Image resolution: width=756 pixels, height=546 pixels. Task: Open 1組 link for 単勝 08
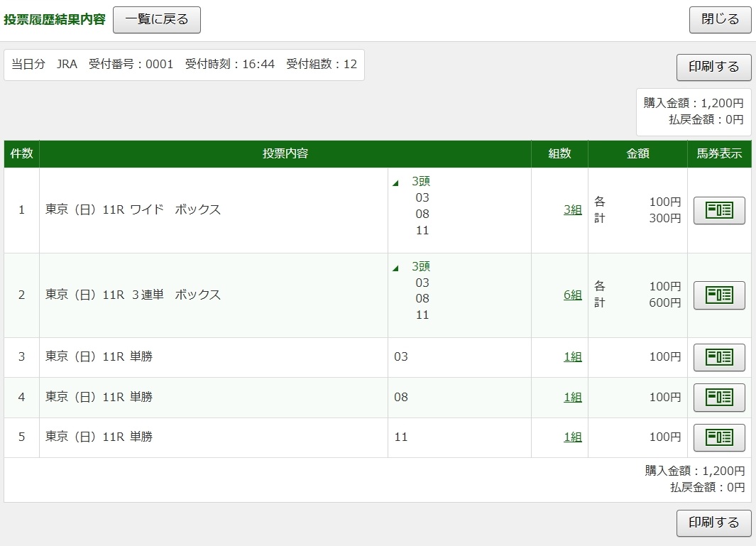point(573,397)
